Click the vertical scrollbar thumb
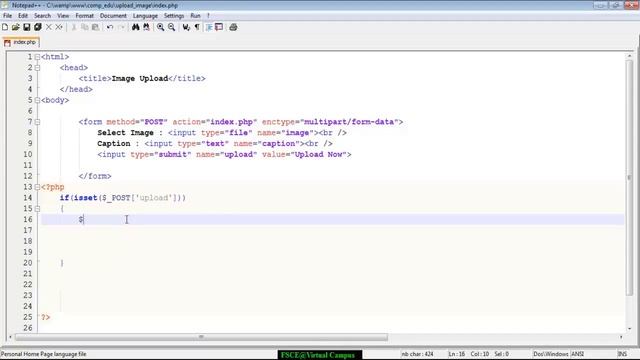 [629, 177]
